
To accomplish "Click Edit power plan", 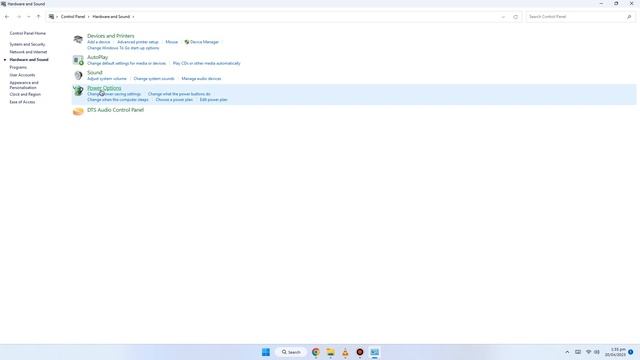I will point(213,100).
